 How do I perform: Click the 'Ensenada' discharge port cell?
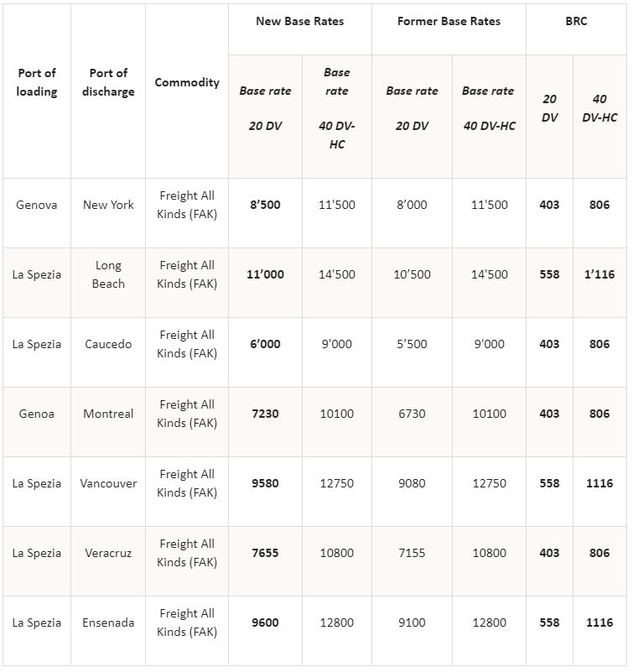pyautogui.click(x=108, y=623)
